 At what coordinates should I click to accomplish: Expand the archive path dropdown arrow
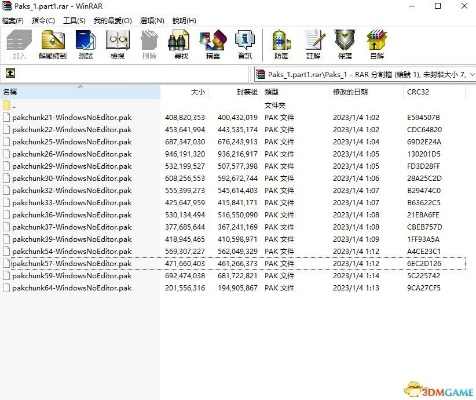472,74
